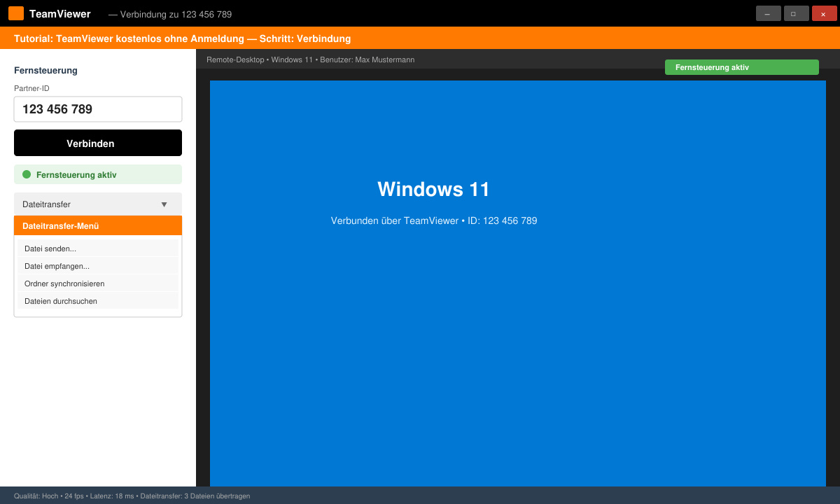Close the TeamViewer window
This screenshot has width=840, height=504.
(825, 13)
